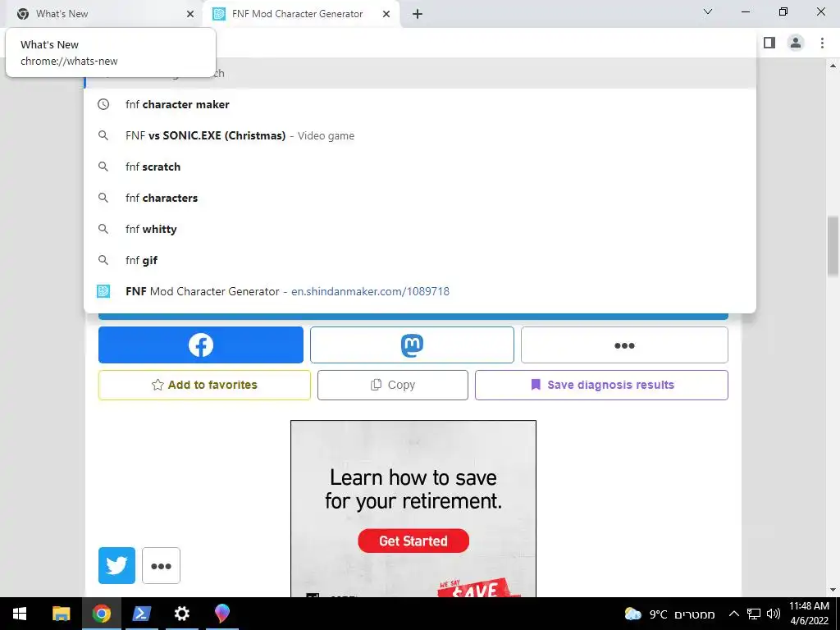Open more options beside the Twitter button
This screenshot has height=630, width=840.
(x=162, y=565)
